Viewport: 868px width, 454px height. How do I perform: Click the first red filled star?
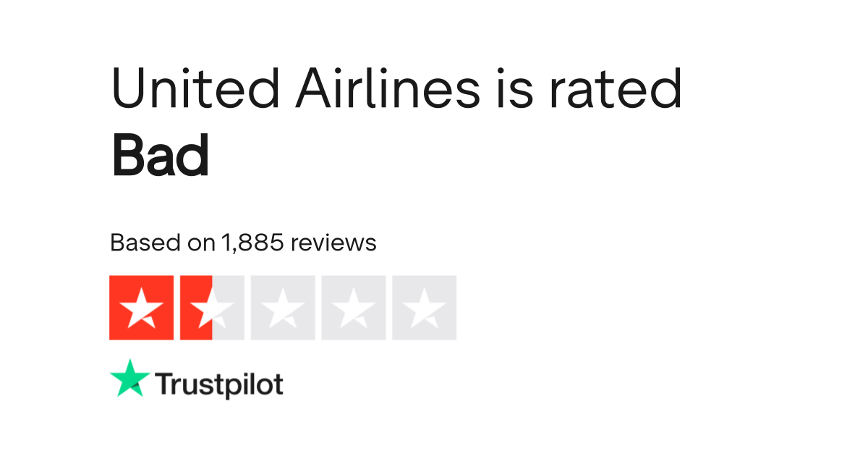(141, 307)
